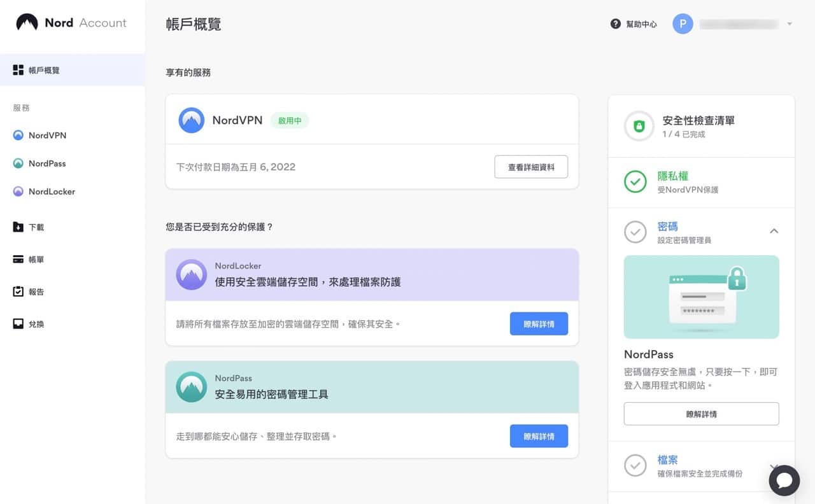The image size is (815, 504).
Task: Click the 設定密碼管理員 subtitle
Action: [x=684, y=240]
